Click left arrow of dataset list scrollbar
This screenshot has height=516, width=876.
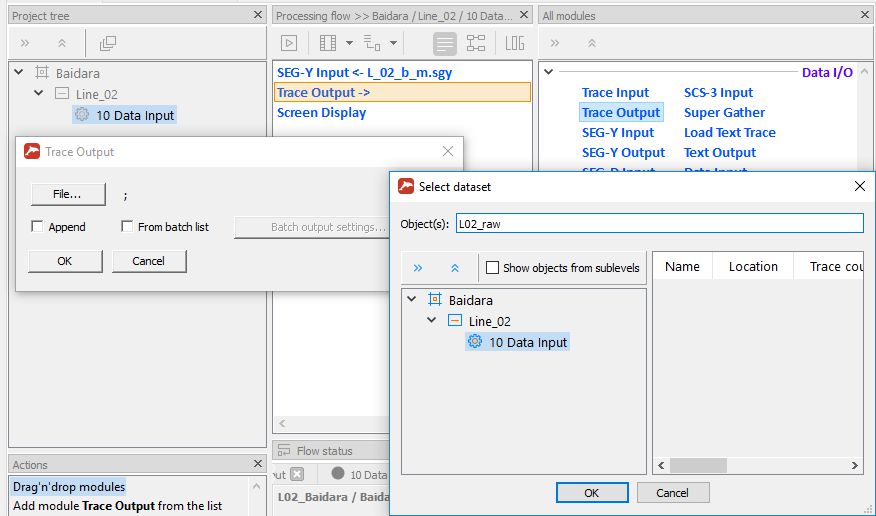click(661, 465)
